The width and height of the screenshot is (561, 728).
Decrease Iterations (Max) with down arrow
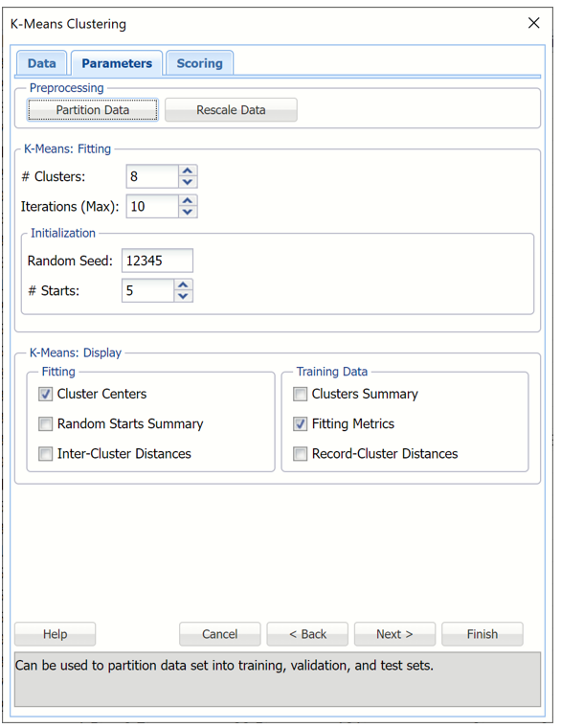pyautogui.click(x=188, y=212)
